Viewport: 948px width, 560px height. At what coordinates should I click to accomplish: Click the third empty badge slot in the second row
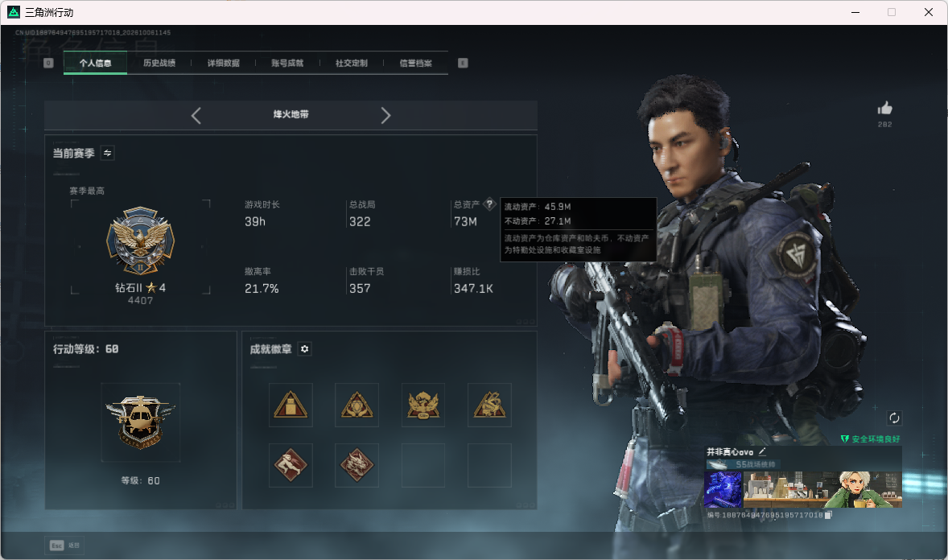pyautogui.click(x=423, y=465)
